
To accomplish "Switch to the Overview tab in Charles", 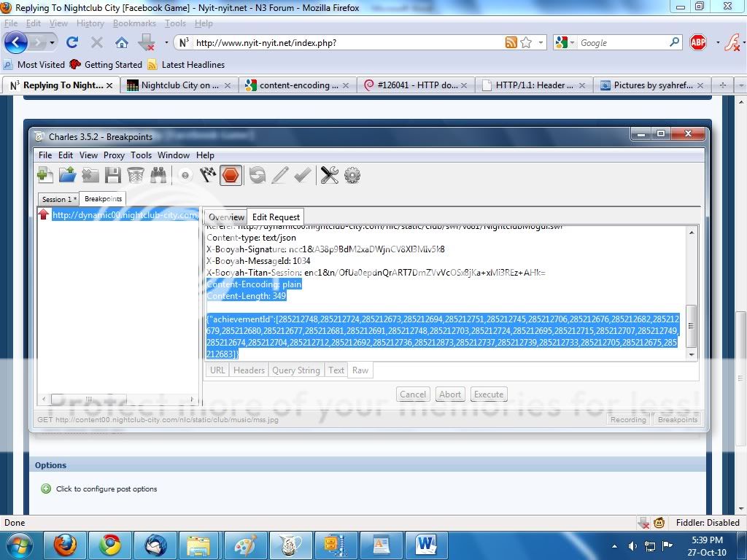I will (226, 217).
